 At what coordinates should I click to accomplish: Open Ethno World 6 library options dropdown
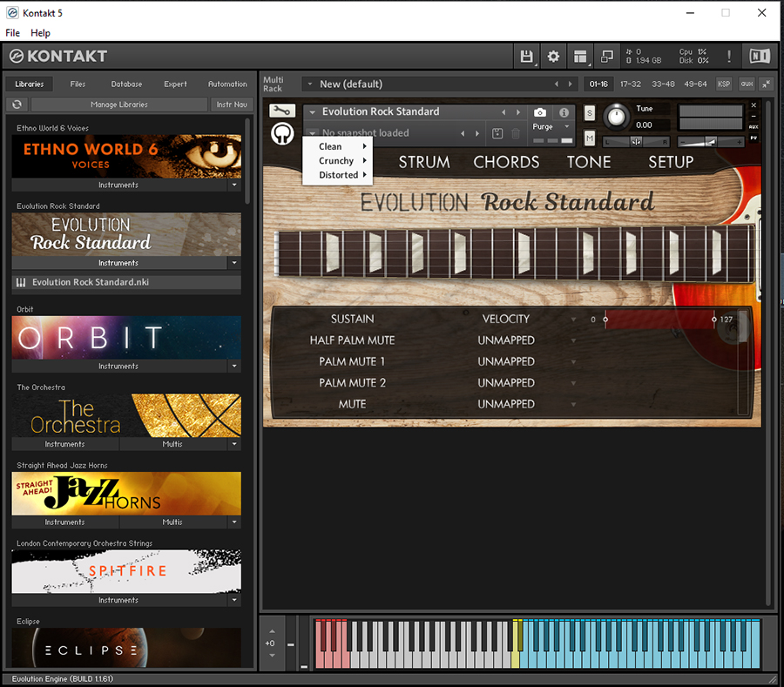(x=234, y=185)
